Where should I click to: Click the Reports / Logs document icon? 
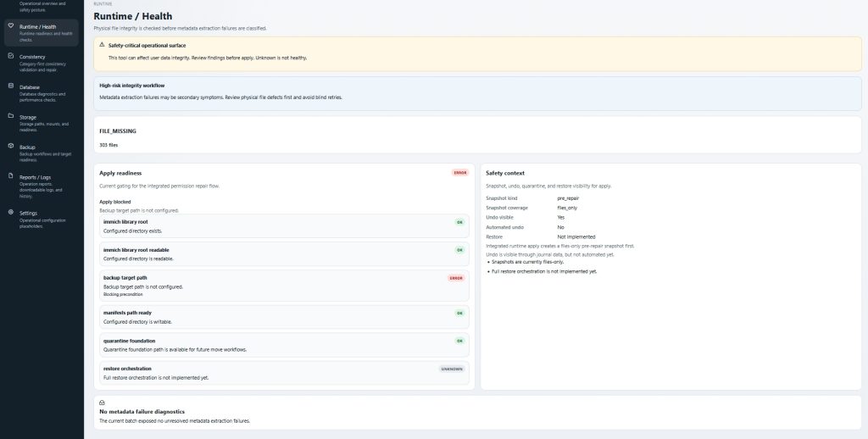point(10,176)
